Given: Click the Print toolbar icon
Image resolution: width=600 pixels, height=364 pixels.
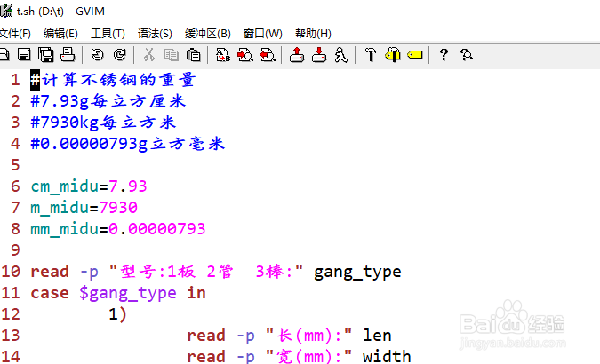Looking at the screenshot, I should tap(68, 55).
